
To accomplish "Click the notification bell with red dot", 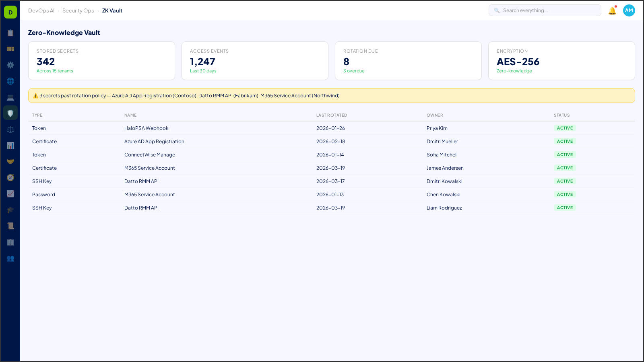I will [x=612, y=10].
